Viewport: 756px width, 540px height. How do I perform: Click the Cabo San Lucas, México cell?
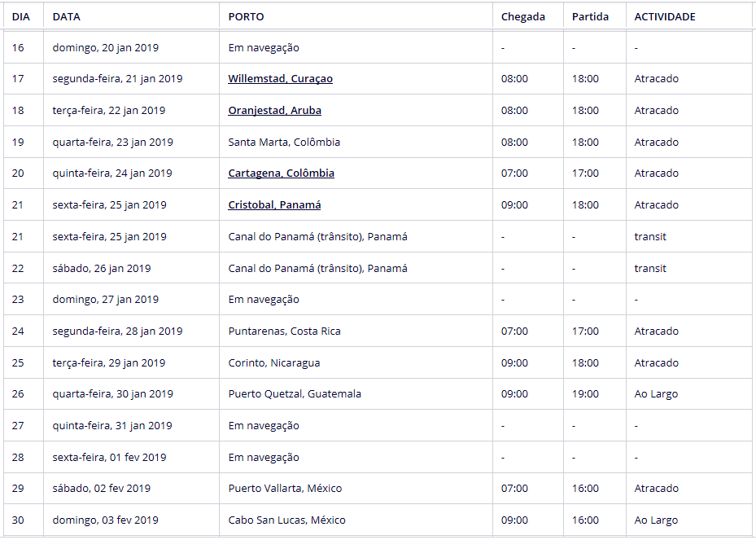(x=286, y=520)
